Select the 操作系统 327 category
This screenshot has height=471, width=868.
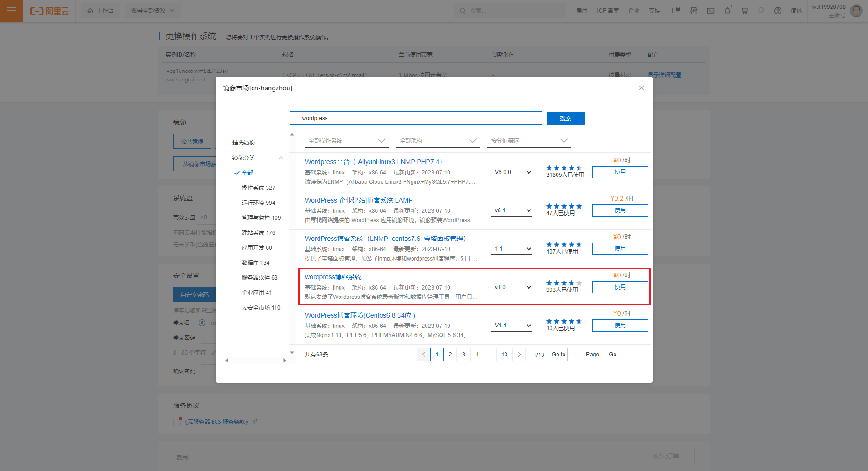click(x=258, y=188)
